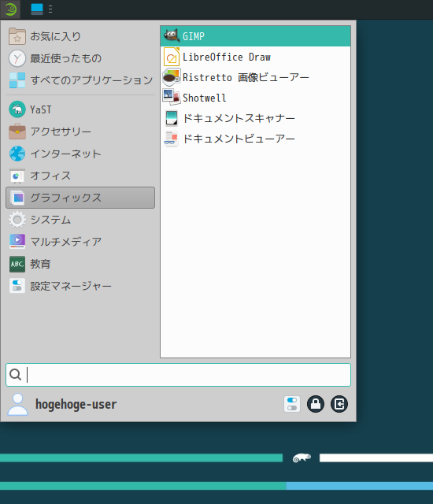433x504 pixels.
Task: Click the log out icon
Action: (x=339, y=404)
